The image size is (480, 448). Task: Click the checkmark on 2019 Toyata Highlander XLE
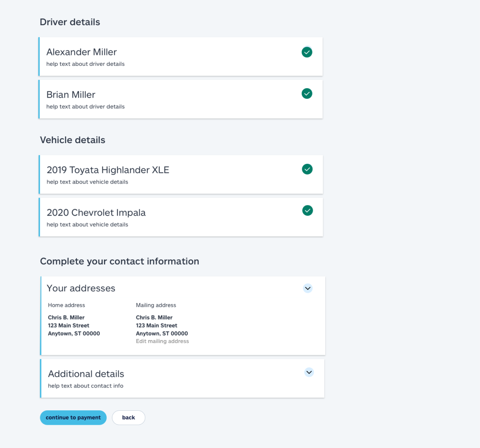307,169
